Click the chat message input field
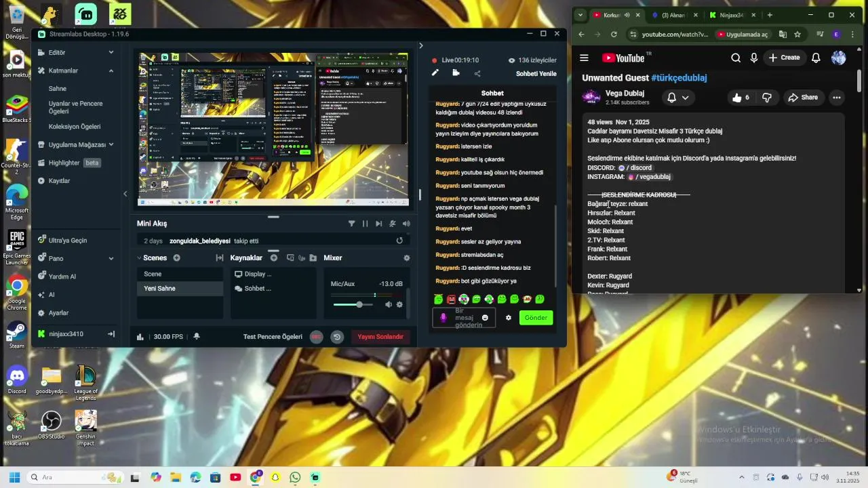Viewport: 868px width, 488px height. click(x=464, y=318)
